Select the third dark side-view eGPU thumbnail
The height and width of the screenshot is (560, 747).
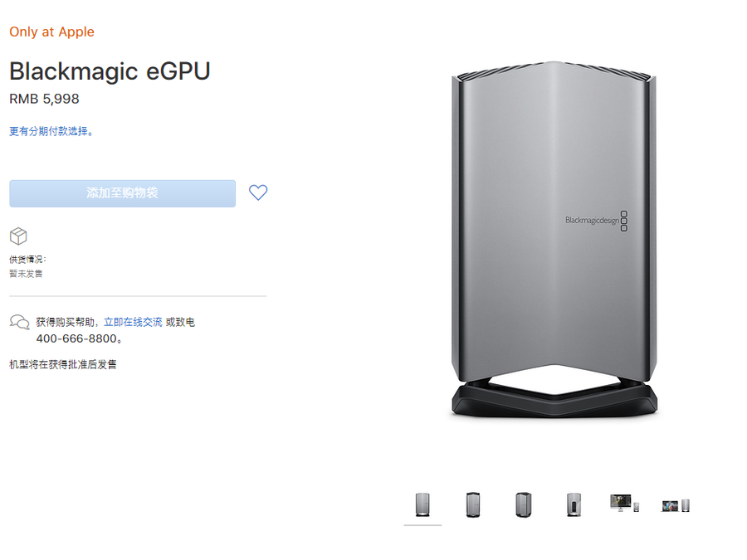522,504
